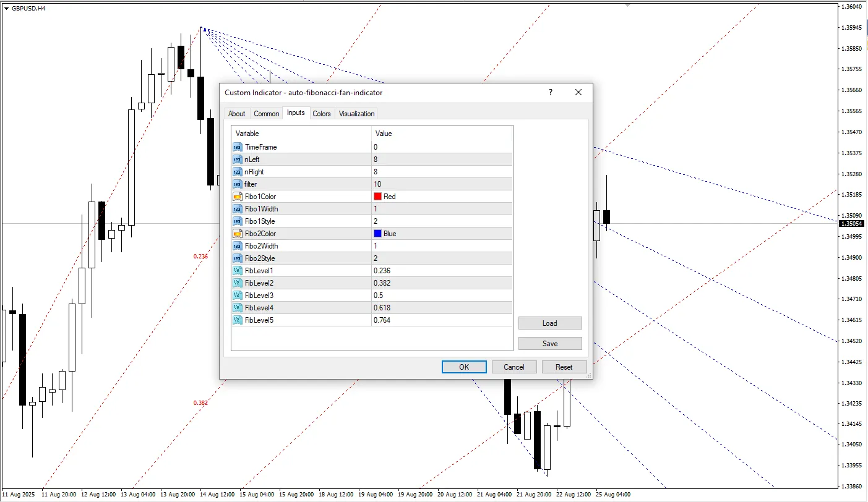Switch to the About tab

pos(236,114)
